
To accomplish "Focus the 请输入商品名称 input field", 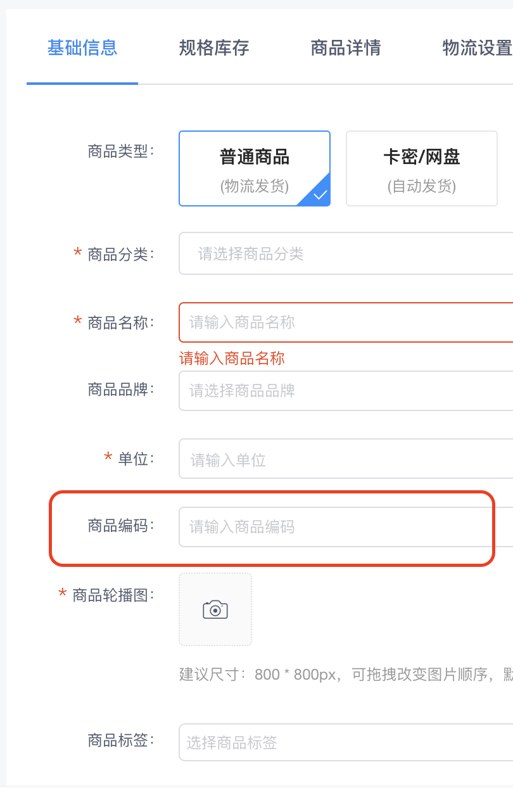I will click(346, 322).
